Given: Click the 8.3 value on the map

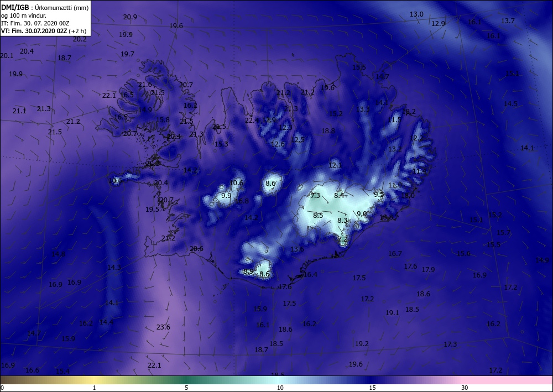Looking at the screenshot, I should (342, 221).
